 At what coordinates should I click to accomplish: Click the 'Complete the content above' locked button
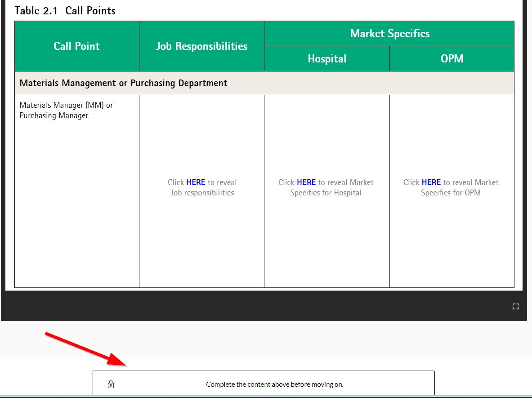[x=264, y=384]
